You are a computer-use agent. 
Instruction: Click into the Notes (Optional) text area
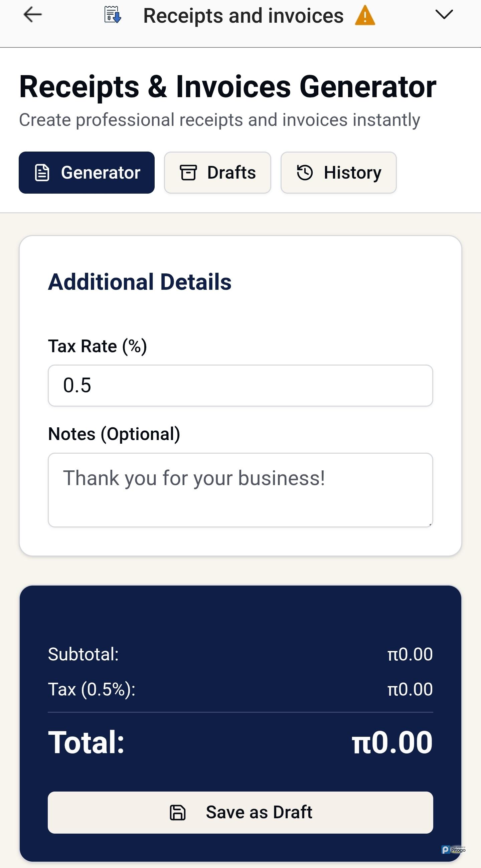(240, 490)
